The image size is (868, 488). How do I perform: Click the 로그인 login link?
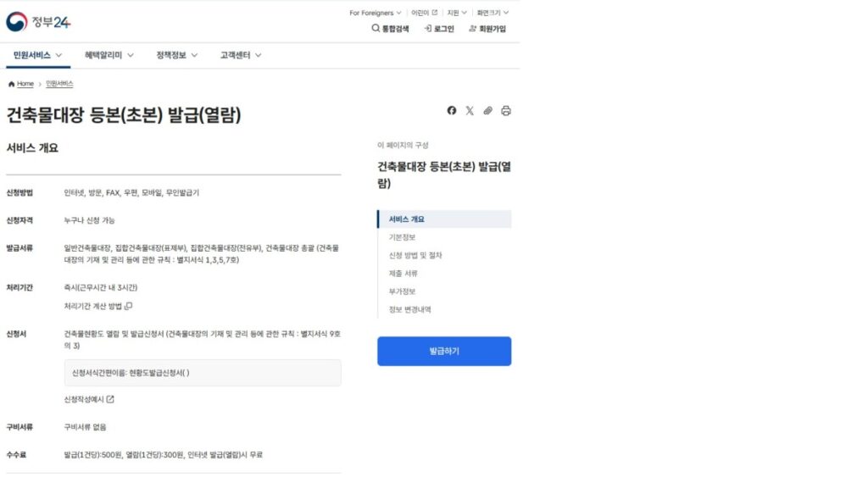(439, 29)
